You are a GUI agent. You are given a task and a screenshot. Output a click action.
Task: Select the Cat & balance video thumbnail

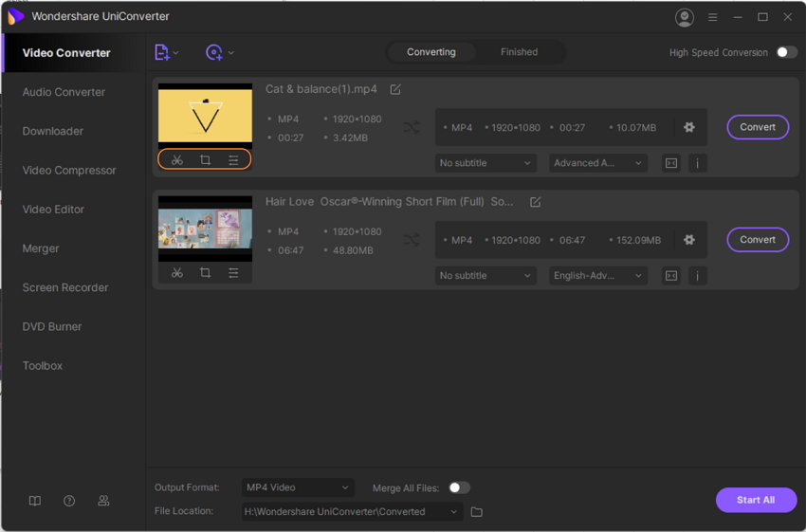205,116
